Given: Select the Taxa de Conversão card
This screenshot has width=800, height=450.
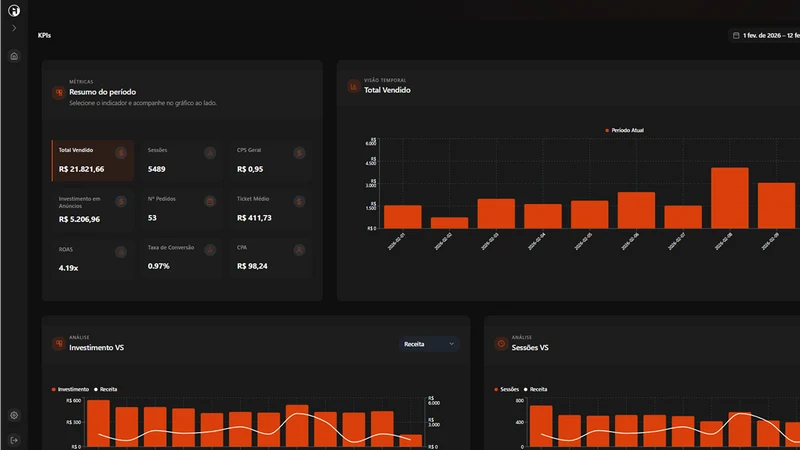Looking at the screenshot, I should (x=182, y=259).
